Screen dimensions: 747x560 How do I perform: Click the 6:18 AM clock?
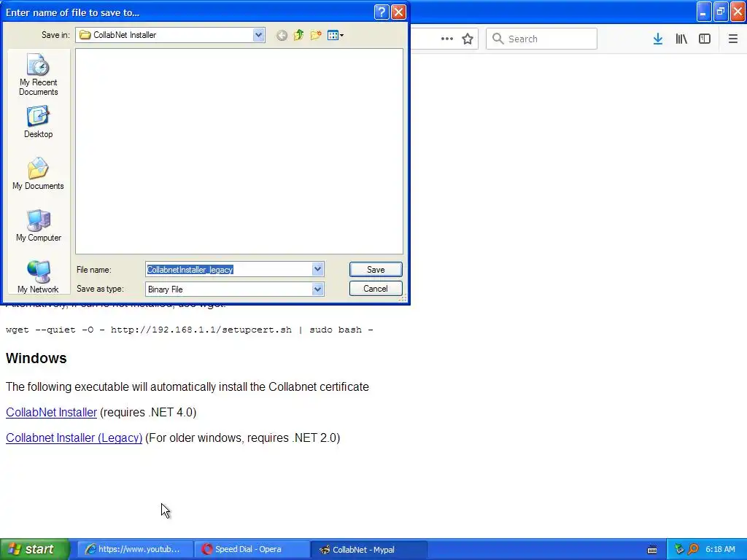click(x=720, y=549)
